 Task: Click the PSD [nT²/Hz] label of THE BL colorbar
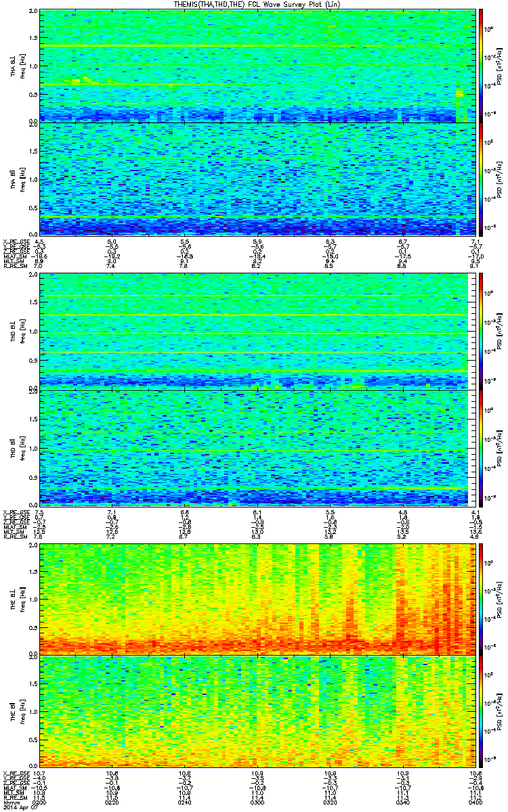(500, 600)
